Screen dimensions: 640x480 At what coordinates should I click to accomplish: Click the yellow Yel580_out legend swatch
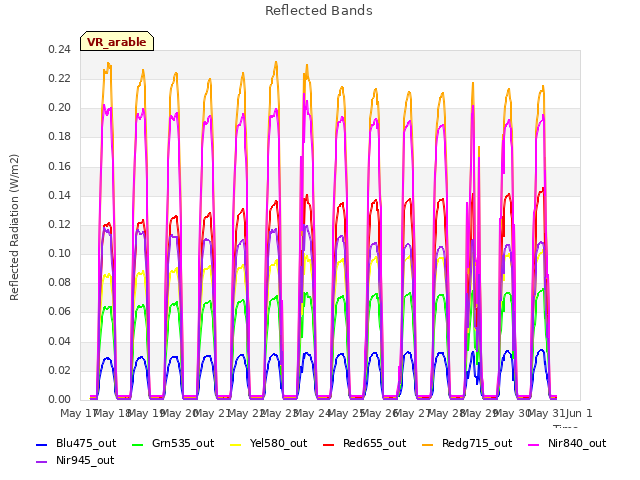236,444
